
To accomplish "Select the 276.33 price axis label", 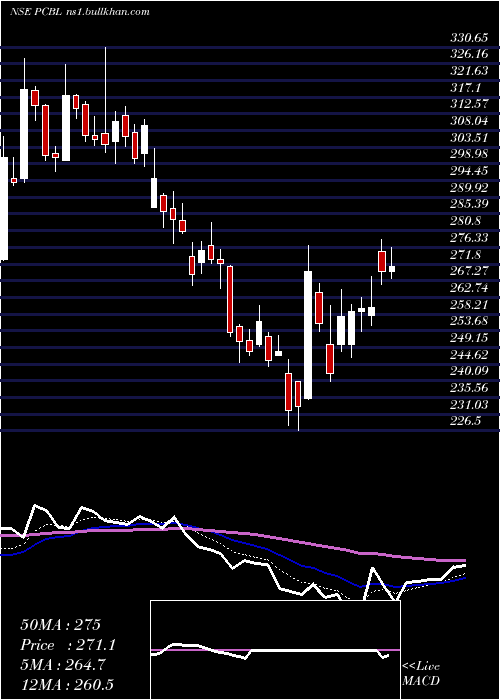I will pyautogui.click(x=469, y=238).
